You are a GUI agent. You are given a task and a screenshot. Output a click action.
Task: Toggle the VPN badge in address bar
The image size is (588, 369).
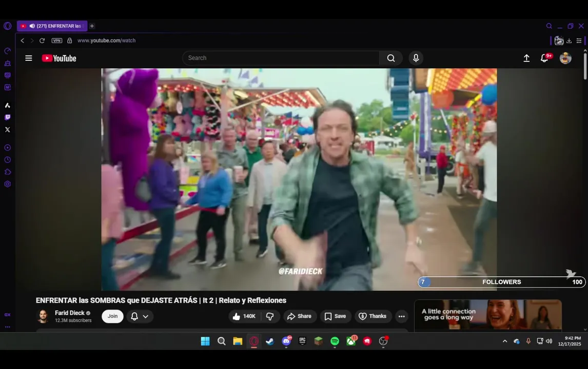56,40
